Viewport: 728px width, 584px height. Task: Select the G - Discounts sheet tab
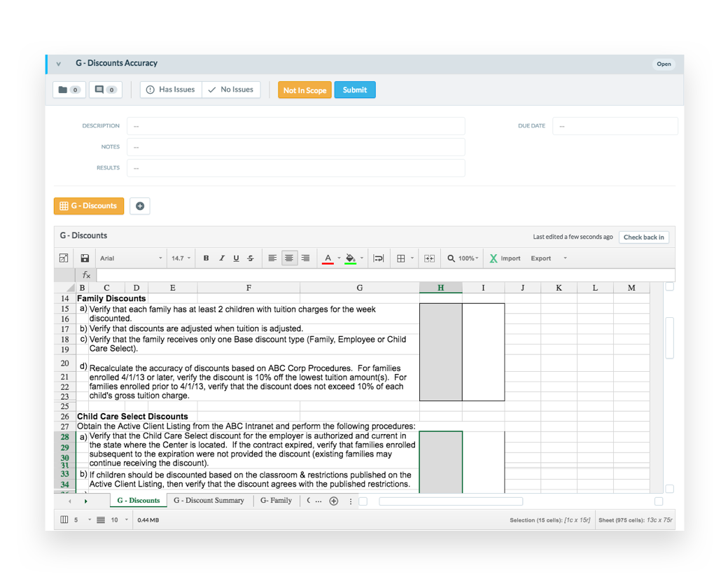[139, 501]
